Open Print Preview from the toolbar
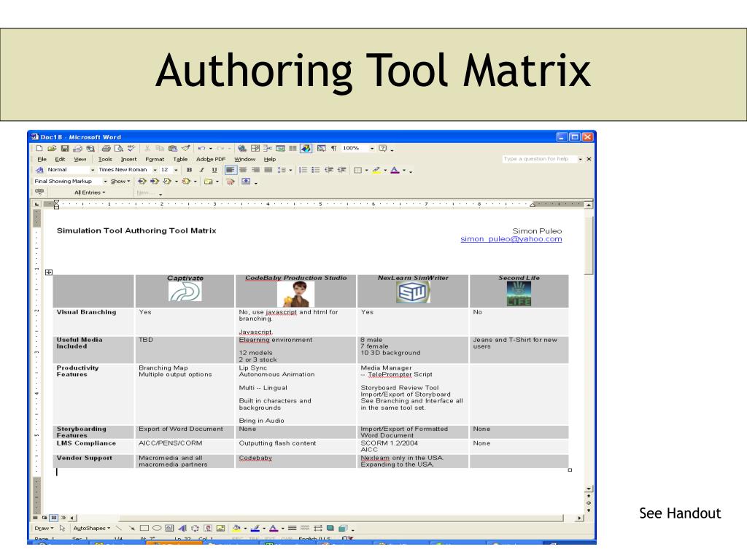Viewport: 747px width, 560px height. tap(119, 149)
